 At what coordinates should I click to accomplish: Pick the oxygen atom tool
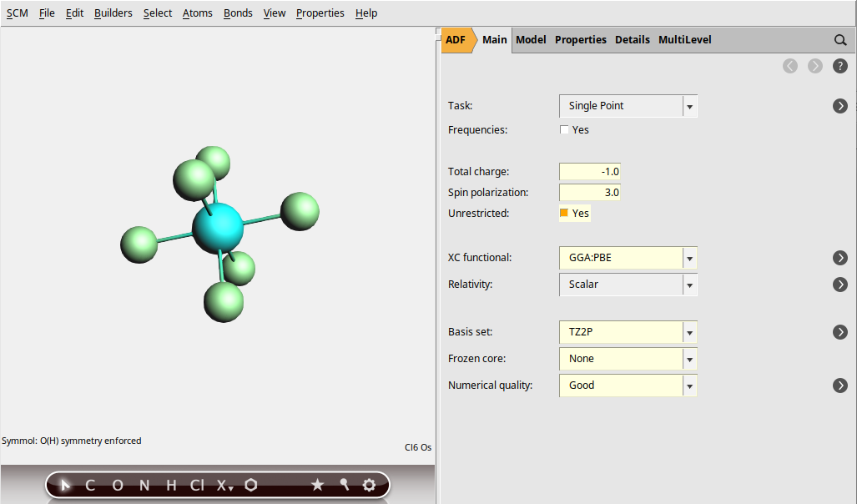tap(117, 485)
